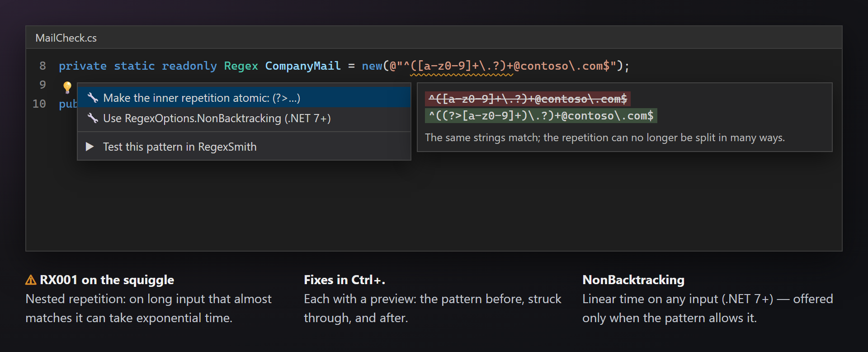This screenshot has height=352, width=868.
Task: Open the MailCheck.cs file tab
Action: [66, 38]
